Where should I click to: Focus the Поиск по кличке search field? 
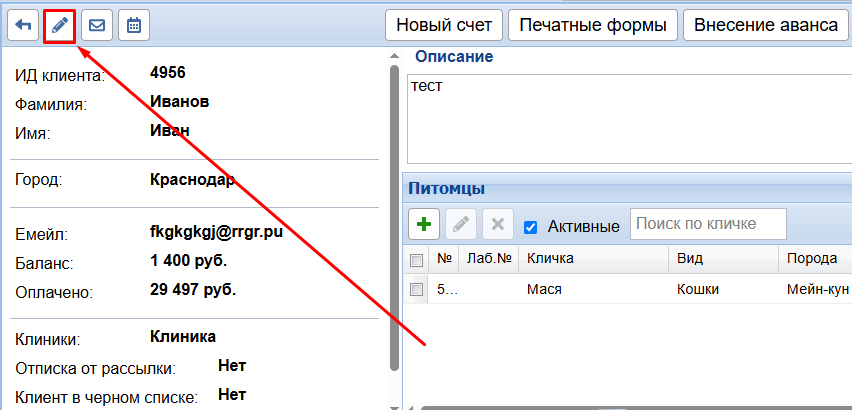708,224
